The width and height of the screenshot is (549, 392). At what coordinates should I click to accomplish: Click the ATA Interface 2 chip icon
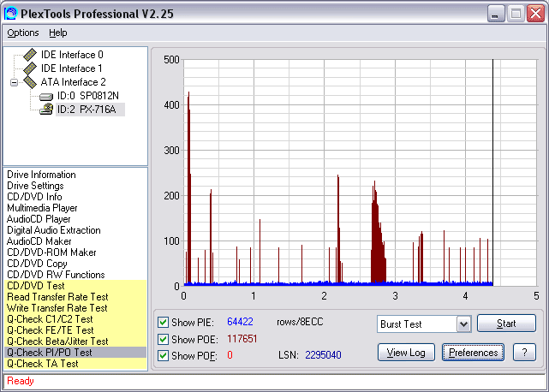[x=30, y=82]
